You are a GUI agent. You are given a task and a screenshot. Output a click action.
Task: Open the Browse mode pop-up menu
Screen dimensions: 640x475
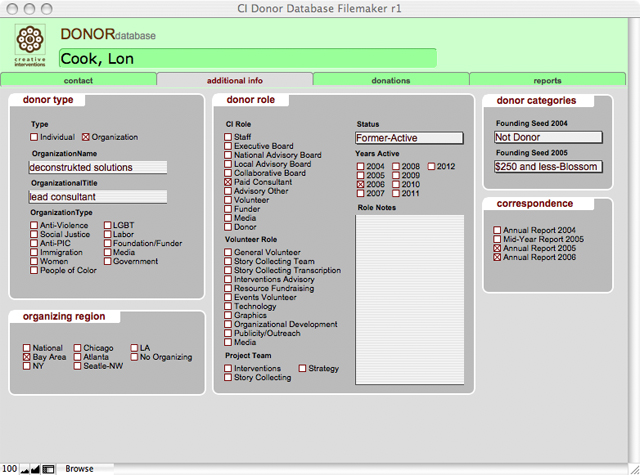pos(80,468)
